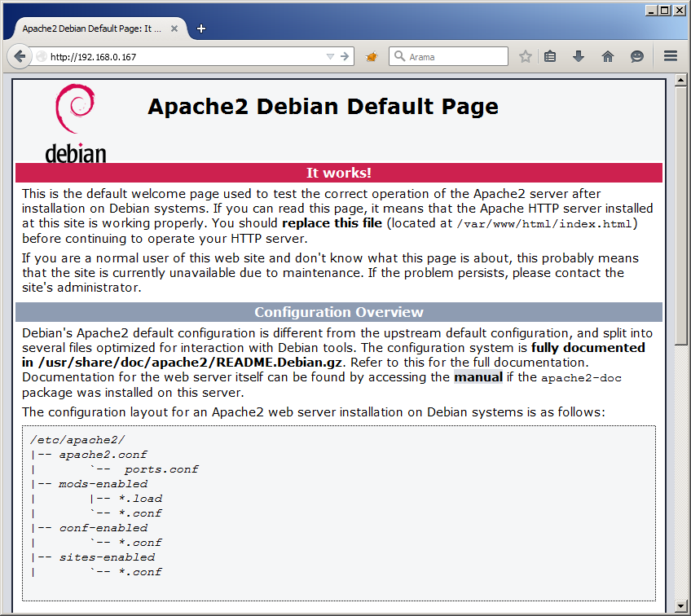Click the 'apache2.conf' tree entry

click(x=103, y=455)
